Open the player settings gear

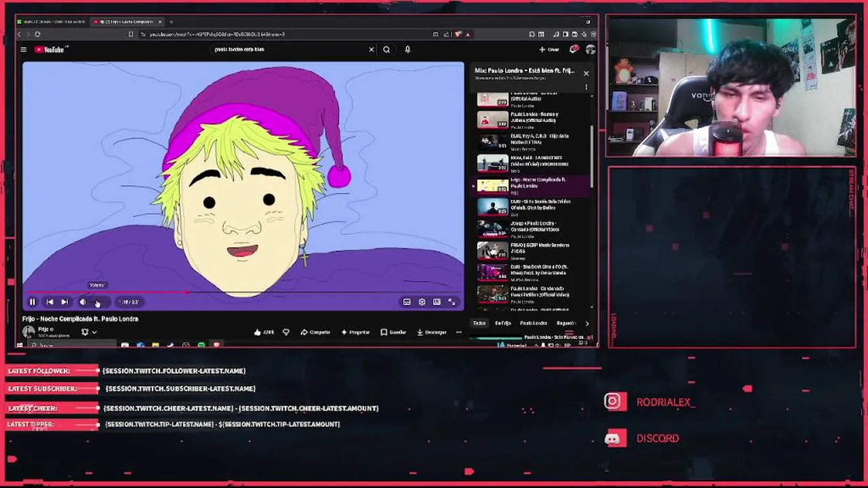pyautogui.click(x=422, y=302)
